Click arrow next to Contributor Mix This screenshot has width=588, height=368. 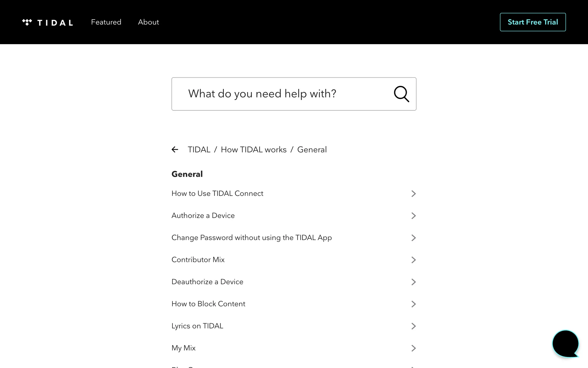pos(413,260)
